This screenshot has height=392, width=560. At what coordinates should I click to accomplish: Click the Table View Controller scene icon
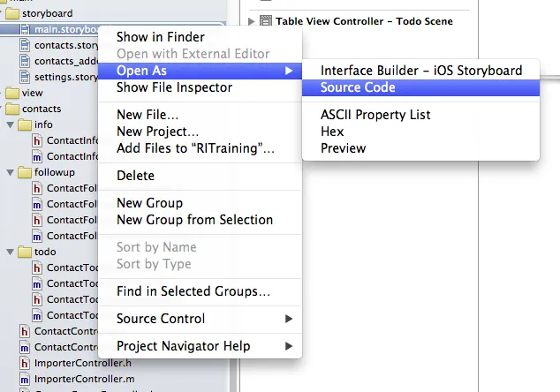265,21
